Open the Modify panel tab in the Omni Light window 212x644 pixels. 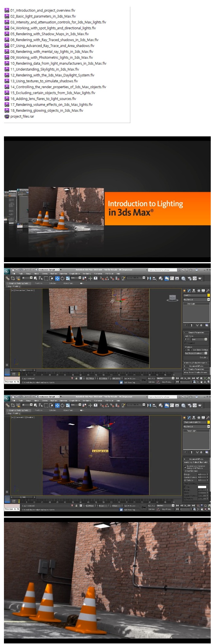point(189,291)
